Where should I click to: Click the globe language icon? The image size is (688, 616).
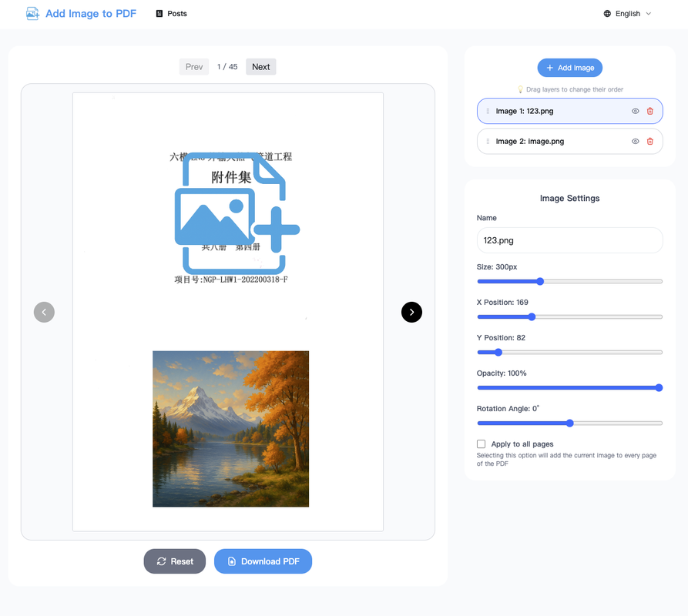click(x=607, y=14)
